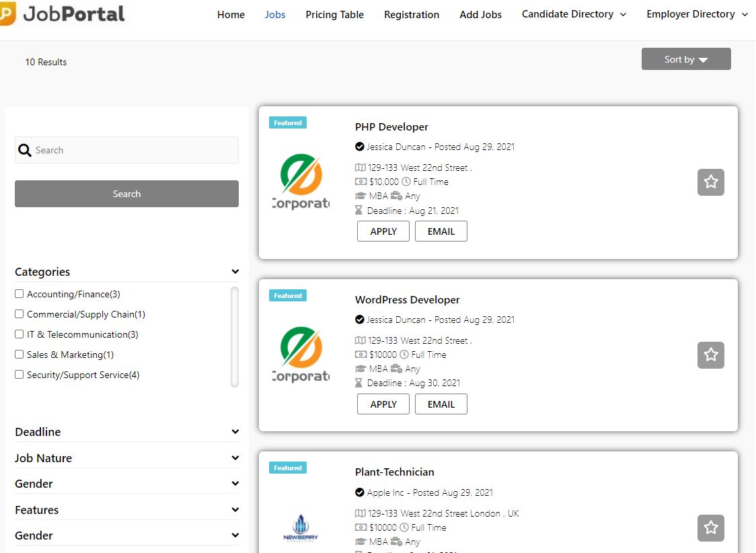The height and width of the screenshot is (553, 756).
Task: Open the Plant-Technician job title
Action: pos(394,472)
